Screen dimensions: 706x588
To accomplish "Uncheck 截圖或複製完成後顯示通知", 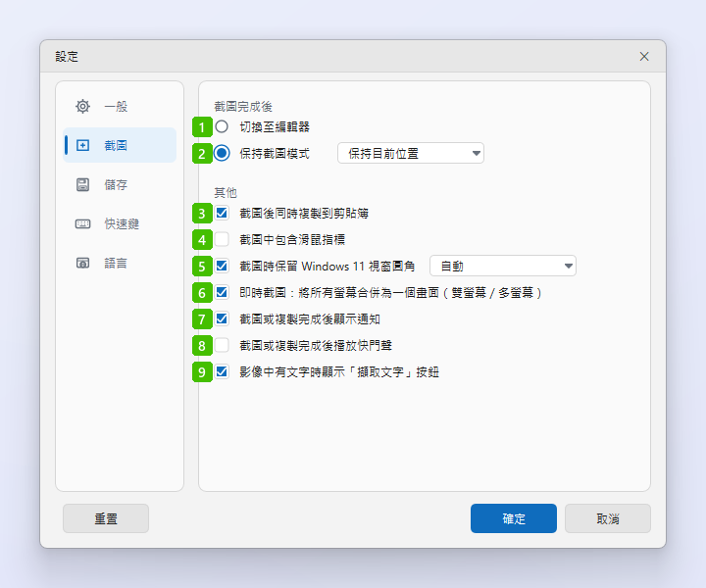I will coord(222,318).
